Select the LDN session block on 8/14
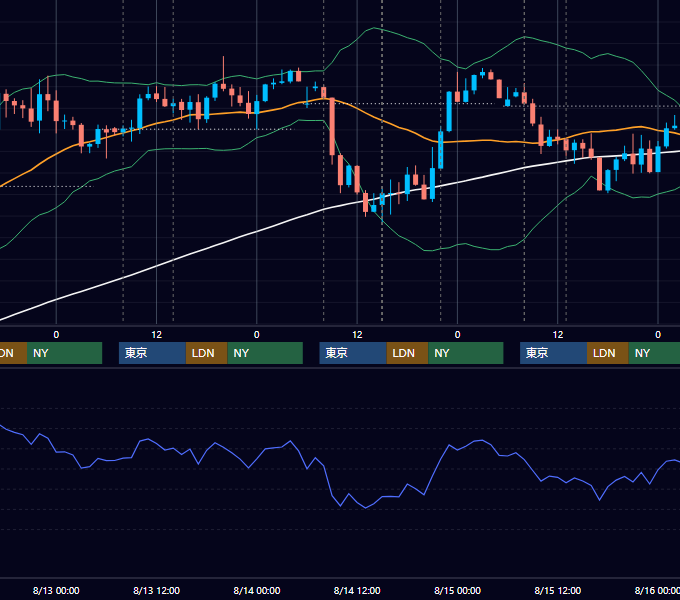This screenshot has width=680, height=600. coord(407,353)
